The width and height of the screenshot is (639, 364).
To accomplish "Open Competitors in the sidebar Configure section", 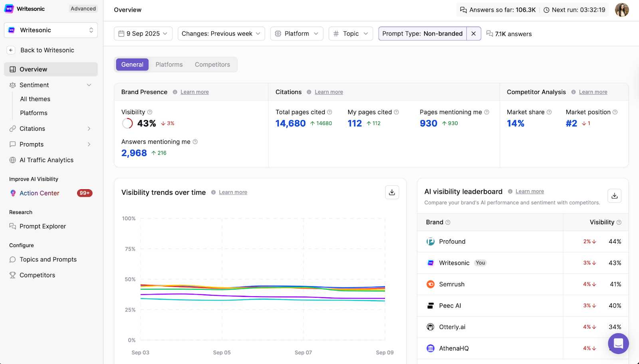I will [37, 275].
